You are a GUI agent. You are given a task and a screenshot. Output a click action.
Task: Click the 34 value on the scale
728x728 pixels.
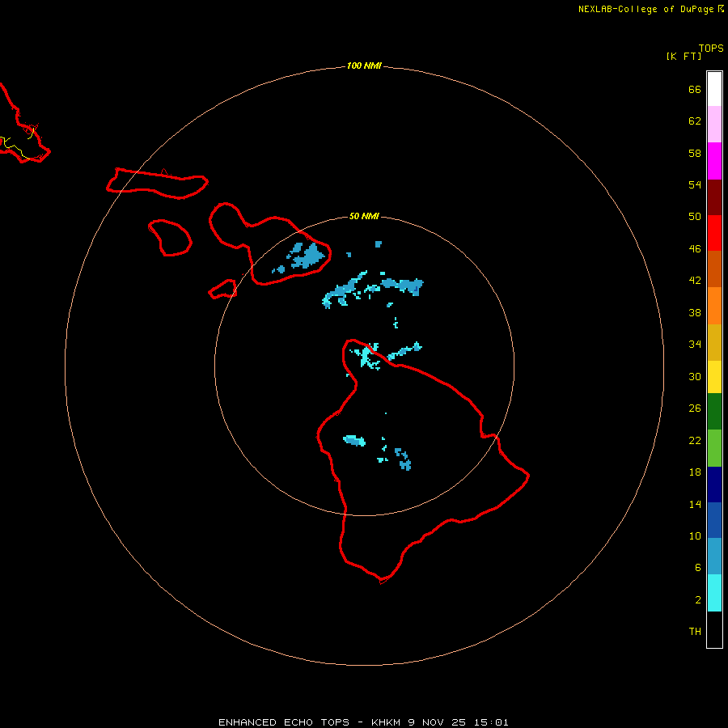click(x=695, y=345)
